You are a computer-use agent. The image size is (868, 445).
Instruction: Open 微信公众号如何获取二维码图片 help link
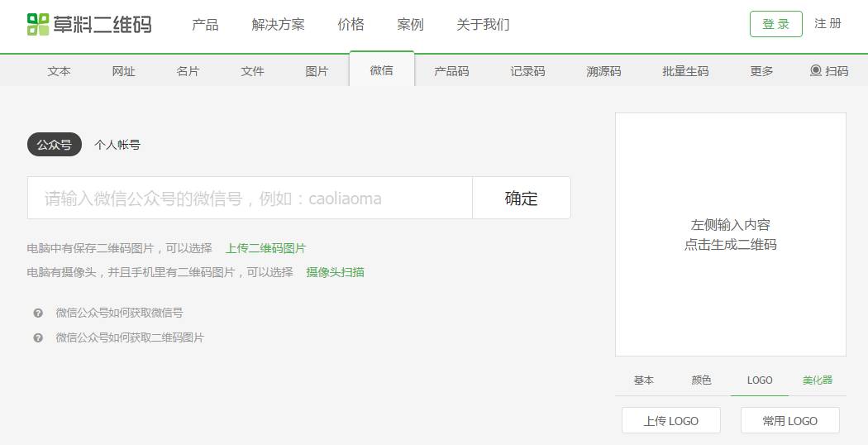[130, 337]
